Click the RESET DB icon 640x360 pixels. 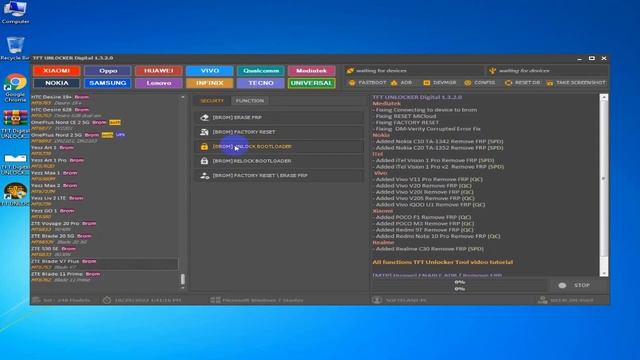point(509,83)
